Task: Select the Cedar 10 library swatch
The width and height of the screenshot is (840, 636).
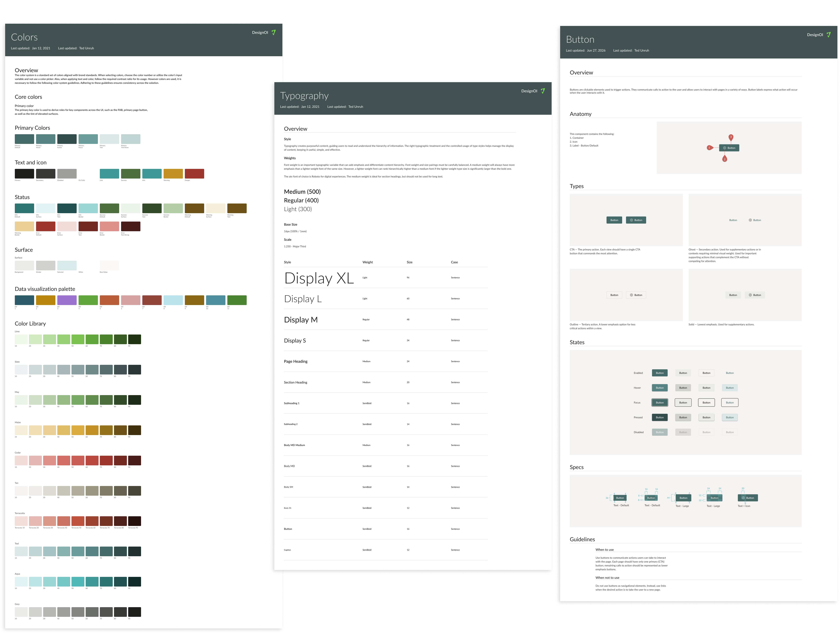Action: point(21,461)
